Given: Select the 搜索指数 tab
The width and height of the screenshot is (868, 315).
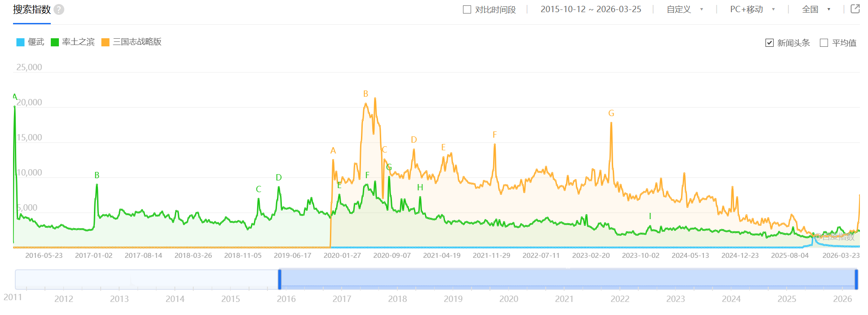Looking at the screenshot, I should click(x=31, y=9).
